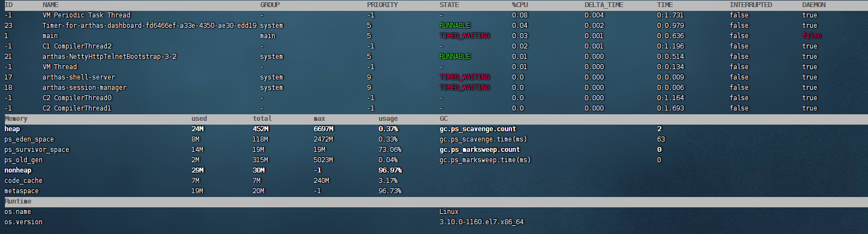Select the DELTA_TIME column header
Image resolution: width=868 pixels, height=234 pixels.
pyautogui.click(x=604, y=5)
